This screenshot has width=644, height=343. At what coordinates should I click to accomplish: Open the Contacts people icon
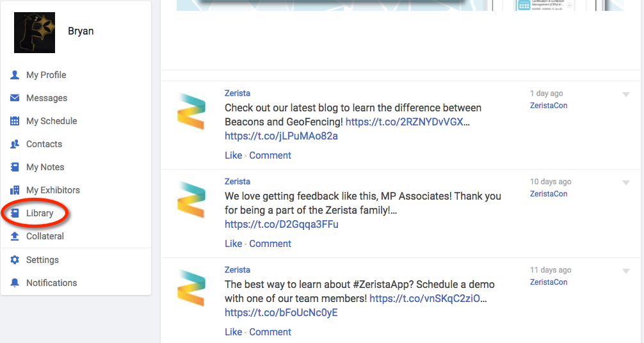pos(15,144)
